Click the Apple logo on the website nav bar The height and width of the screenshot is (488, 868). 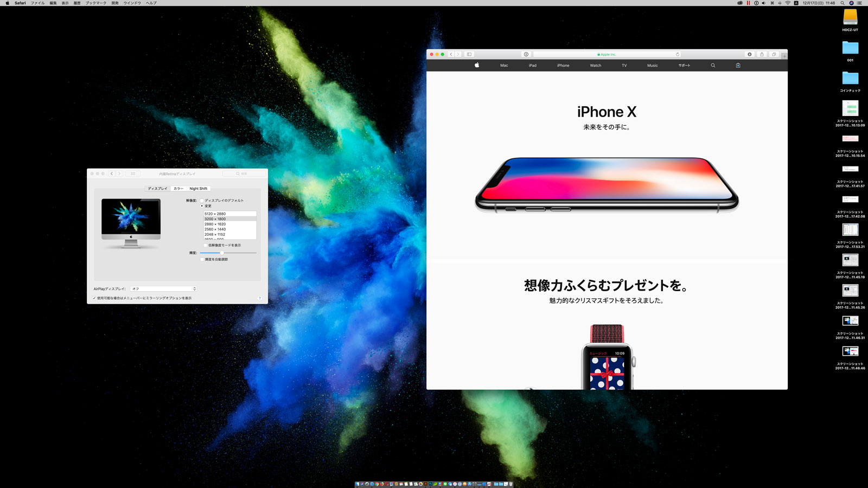(477, 65)
